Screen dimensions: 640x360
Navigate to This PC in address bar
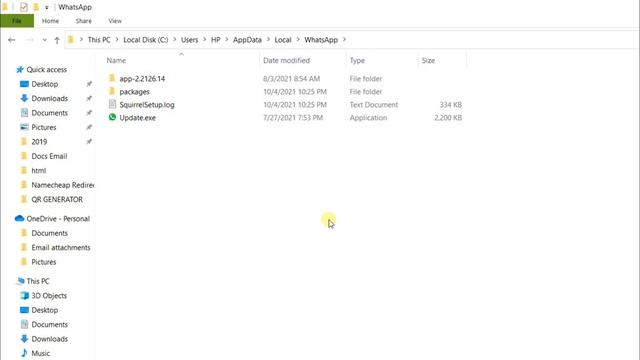click(99, 40)
